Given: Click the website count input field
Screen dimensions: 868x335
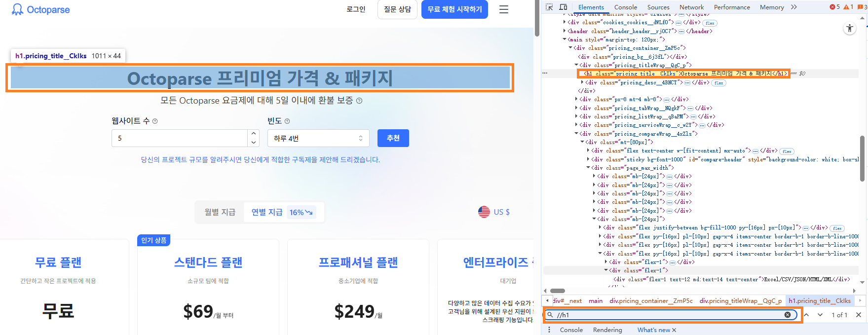Looking at the screenshot, I should (x=180, y=138).
